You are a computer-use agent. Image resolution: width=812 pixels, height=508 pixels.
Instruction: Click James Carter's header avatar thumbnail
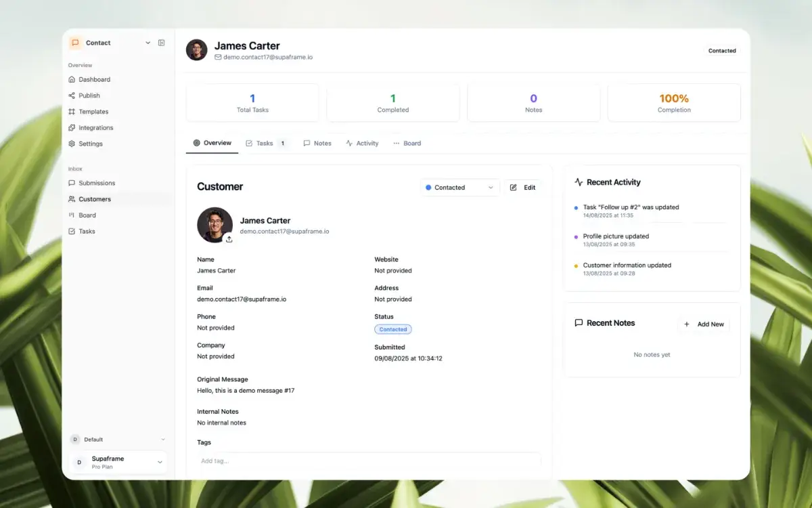pos(197,50)
